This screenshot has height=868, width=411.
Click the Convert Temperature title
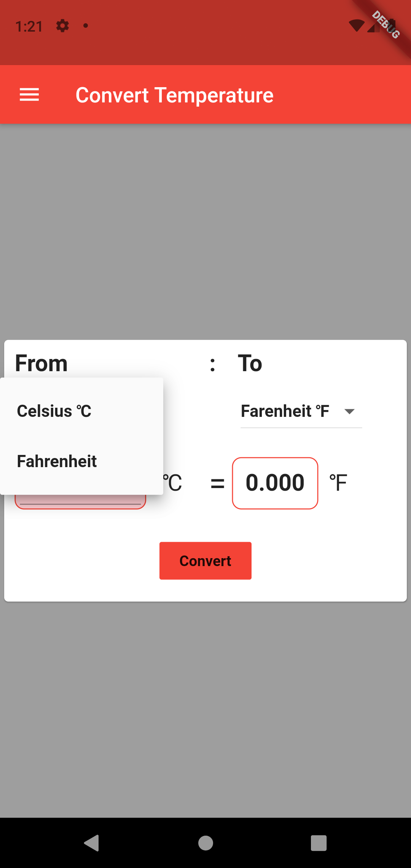175,94
